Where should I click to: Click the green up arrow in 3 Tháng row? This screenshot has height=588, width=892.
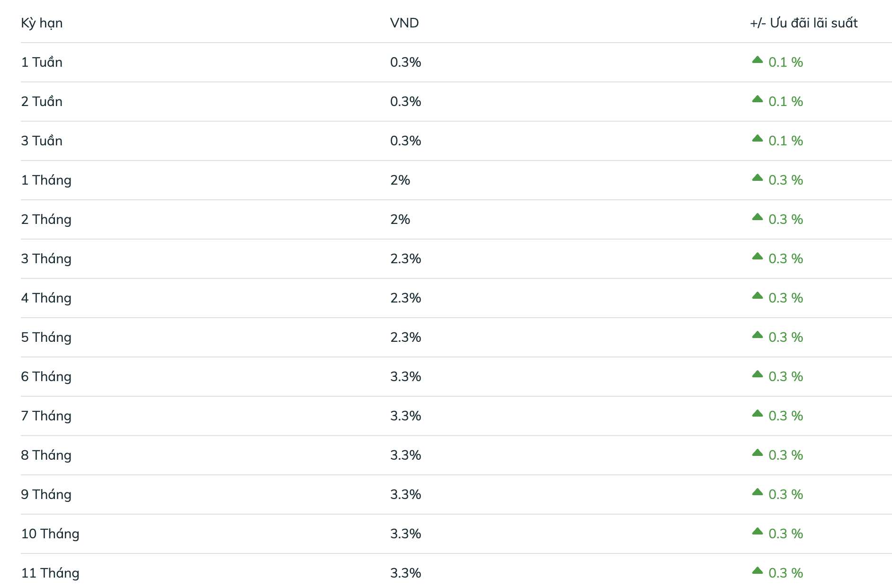click(757, 257)
